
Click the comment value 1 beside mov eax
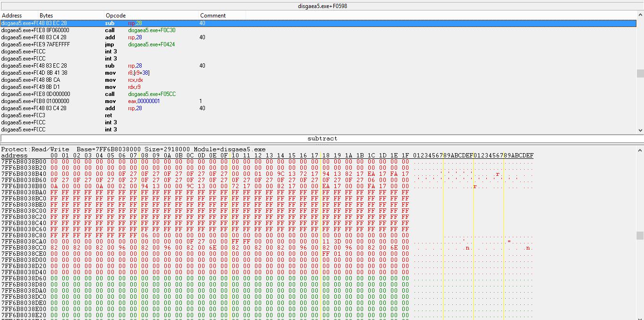[x=201, y=101]
